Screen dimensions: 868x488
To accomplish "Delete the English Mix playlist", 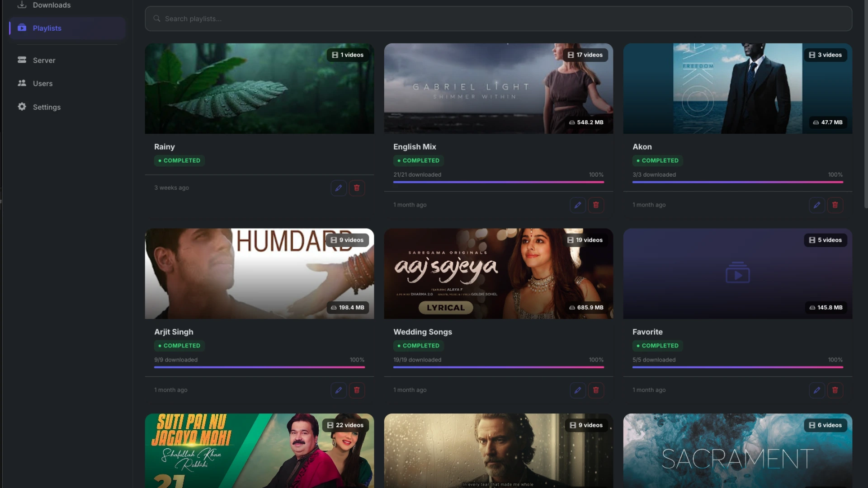I will point(596,205).
